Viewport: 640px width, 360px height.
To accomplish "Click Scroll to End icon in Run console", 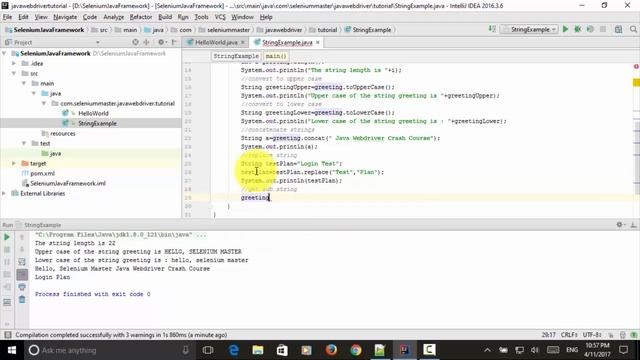I will 22,275.
